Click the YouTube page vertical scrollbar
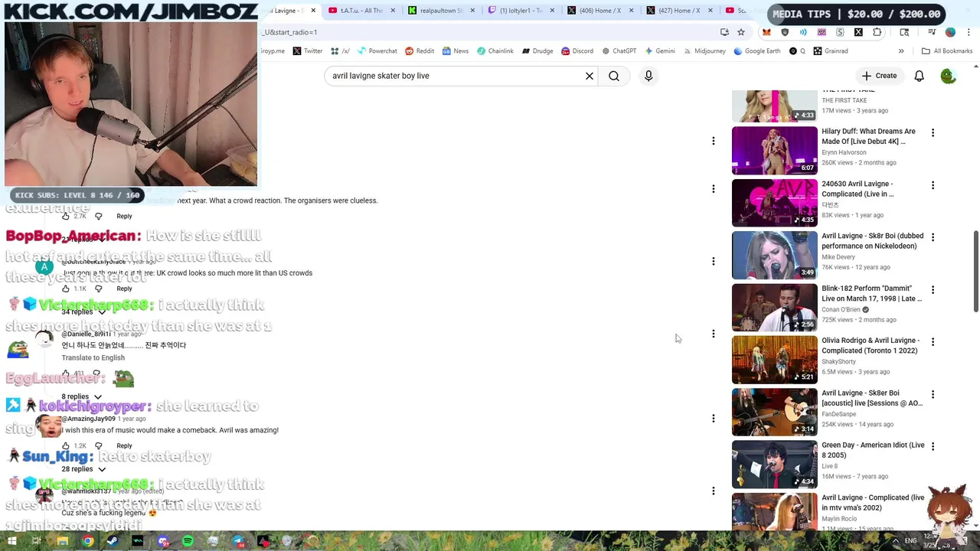Image resolution: width=980 pixels, height=551 pixels. point(975,272)
